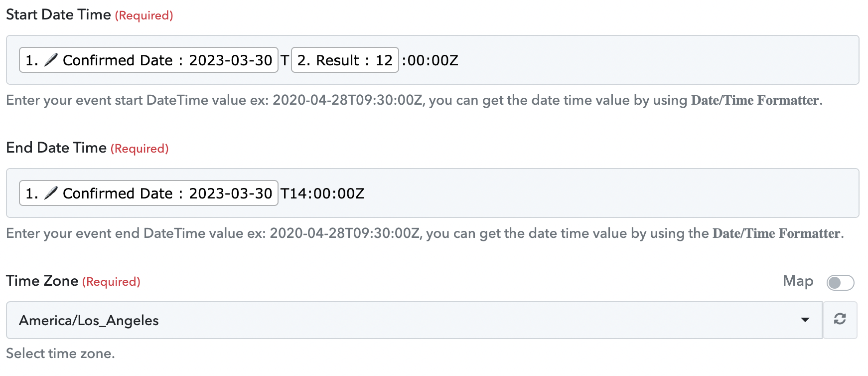Click Date/Time Formatter text under End Date
868x376 pixels.
point(776,233)
